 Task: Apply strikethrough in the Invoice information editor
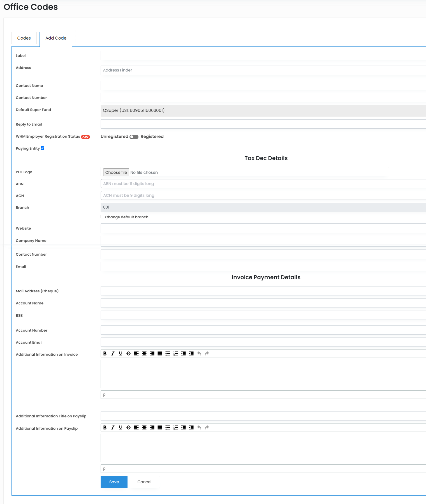(128, 353)
